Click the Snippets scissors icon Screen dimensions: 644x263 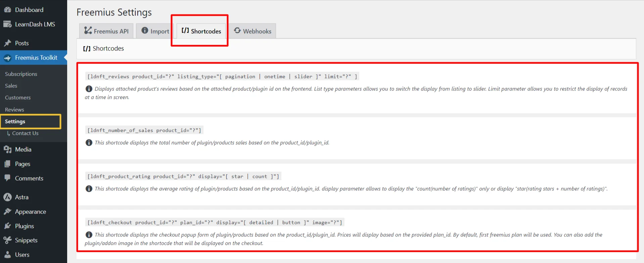click(7, 240)
